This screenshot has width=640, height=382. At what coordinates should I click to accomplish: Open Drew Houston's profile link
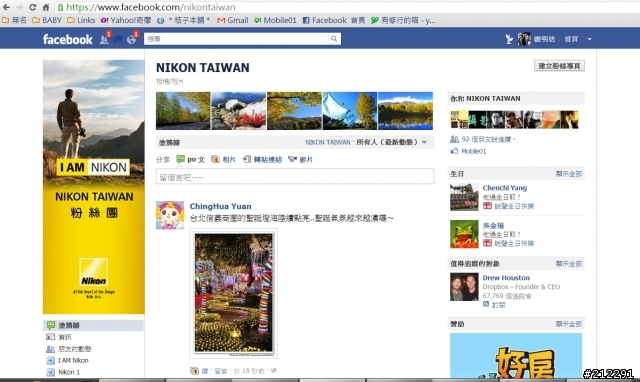click(506, 278)
